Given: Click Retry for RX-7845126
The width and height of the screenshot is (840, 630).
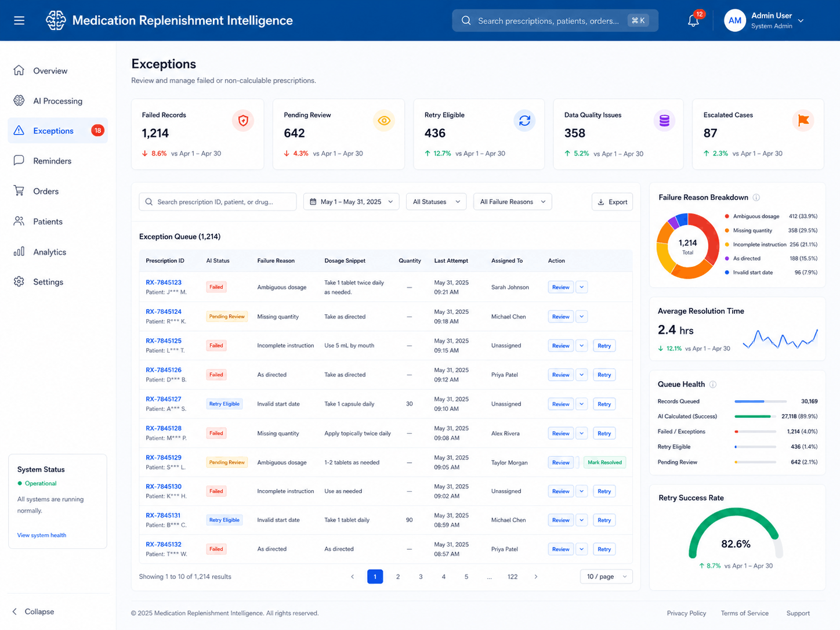Looking at the screenshot, I should (604, 375).
